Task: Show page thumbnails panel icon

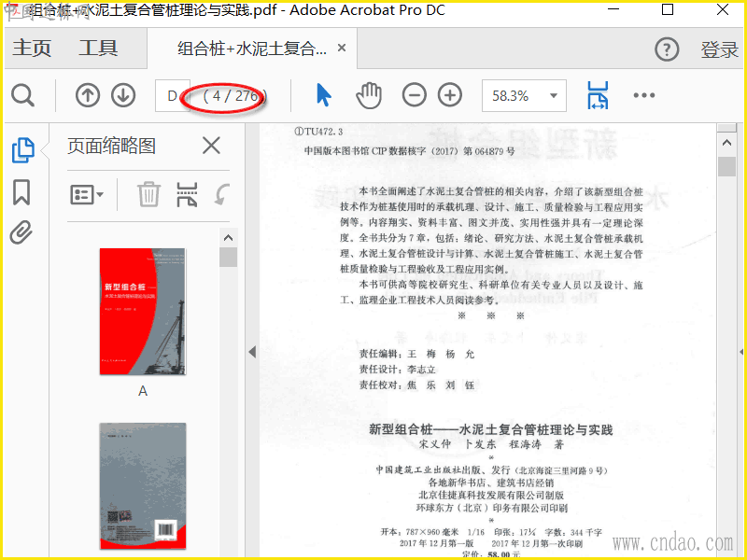Action: (22, 150)
